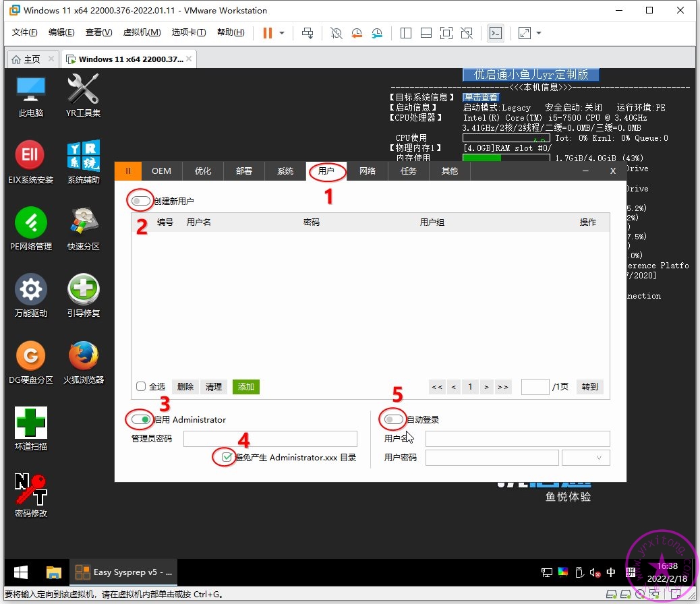Click the green 添加 button

pyautogui.click(x=246, y=386)
